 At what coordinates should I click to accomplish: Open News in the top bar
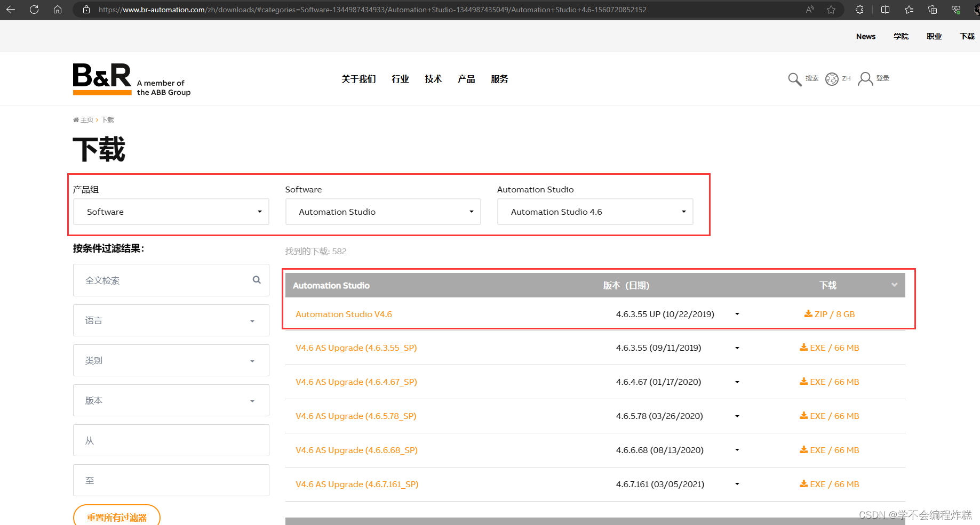pyautogui.click(x=866, y=36)
